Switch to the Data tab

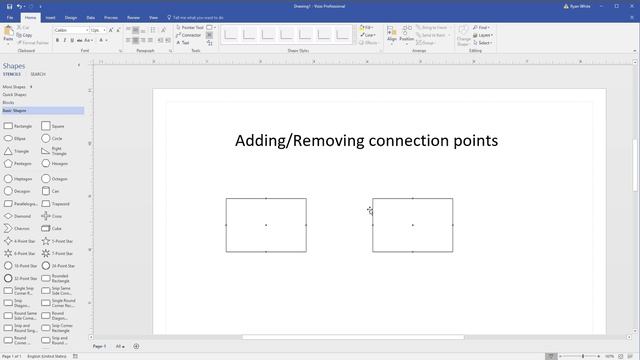pos(91,18)
